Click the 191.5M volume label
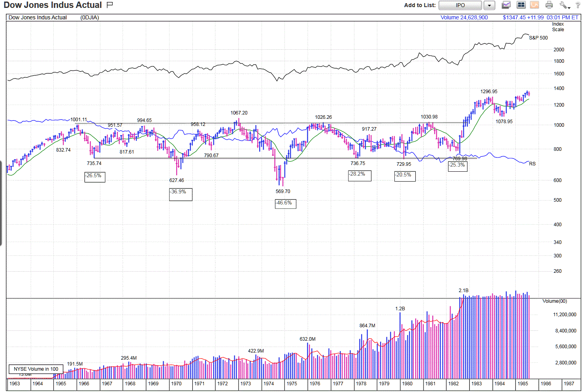 [x=75, y=364]
